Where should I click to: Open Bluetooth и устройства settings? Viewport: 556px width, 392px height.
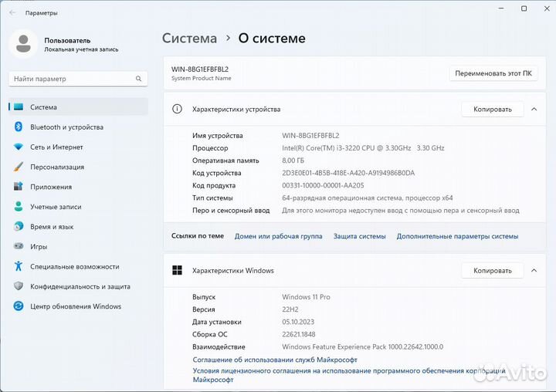78,127
